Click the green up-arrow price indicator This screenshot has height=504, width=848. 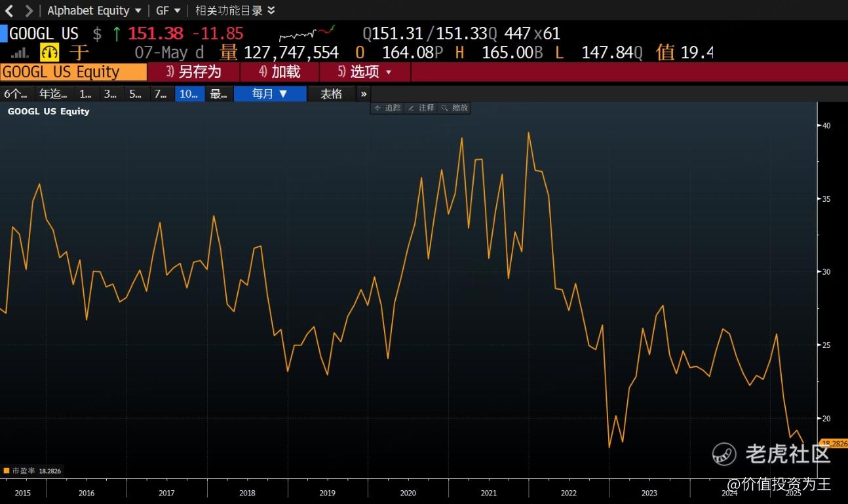[x=117, y=33]
